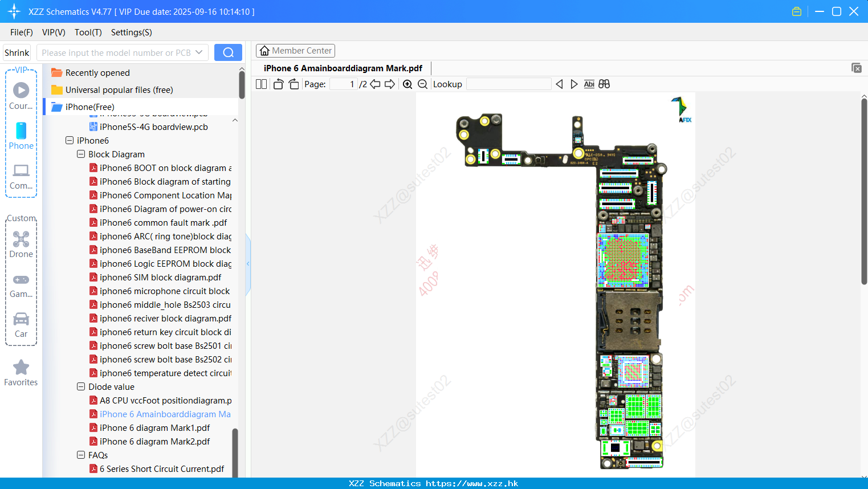Find next lookup match triangle
The image size is (868, 489).
pyautogui.click(x=574, y=84)
